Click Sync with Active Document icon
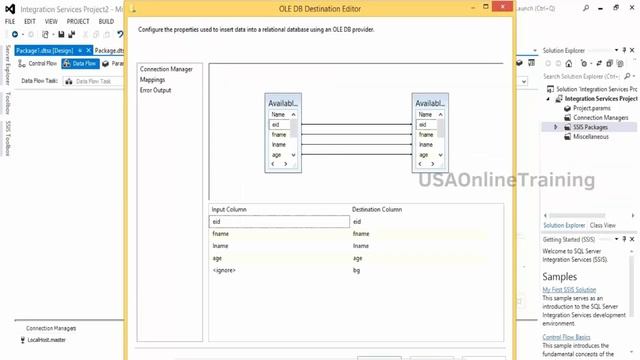The image size is (640, 360). click(x=599, y=63)
